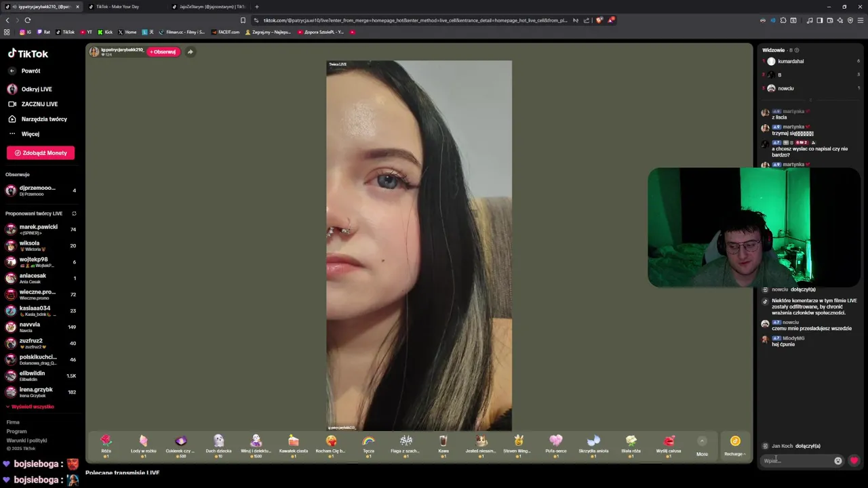The image size is (868, 488).
Task: Open the browser hamburger menu
Action: click(861, 20)
